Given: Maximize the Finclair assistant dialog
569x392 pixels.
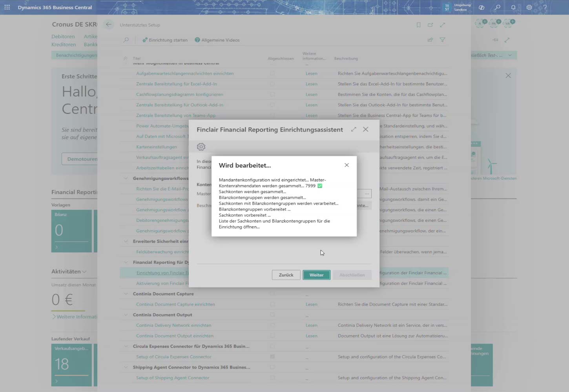Looking at the screenshot, I should tap(354, 129).
